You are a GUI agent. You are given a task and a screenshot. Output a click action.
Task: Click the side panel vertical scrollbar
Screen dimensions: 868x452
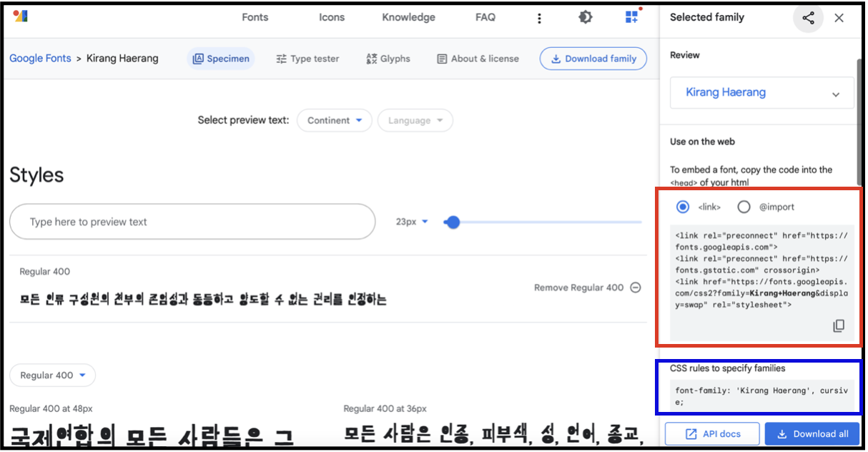coord(858,122)
